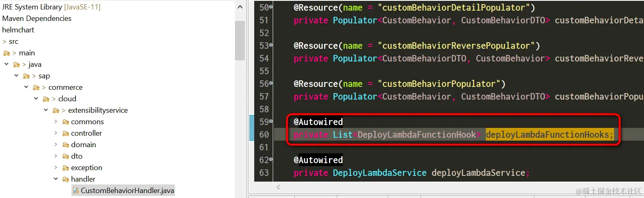Select the java folder label

pyautogui.click(x=35, y=64)
